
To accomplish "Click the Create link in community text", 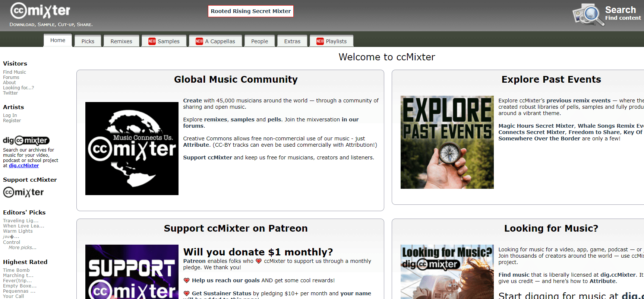I will [192, 101].
